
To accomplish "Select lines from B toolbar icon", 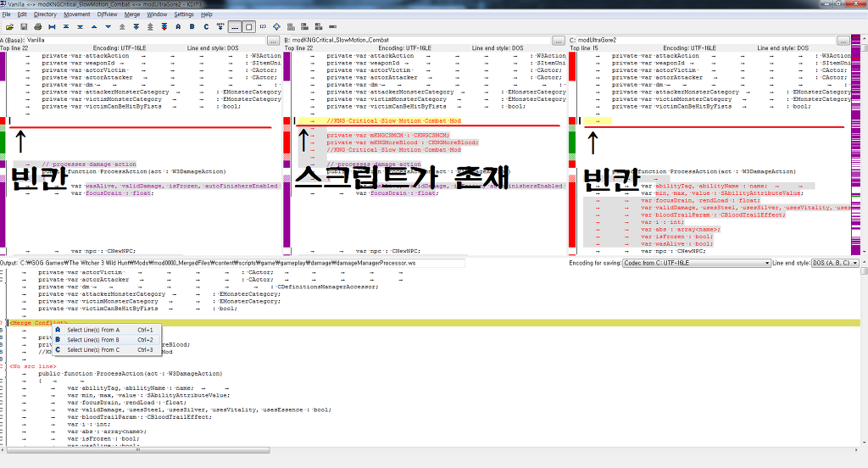I will pyautogui.click(x=192, y=27).
